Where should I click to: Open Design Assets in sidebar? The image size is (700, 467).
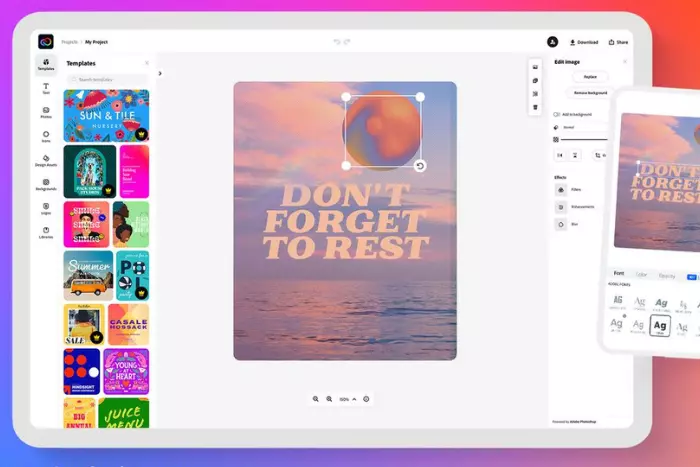[46, 161]
